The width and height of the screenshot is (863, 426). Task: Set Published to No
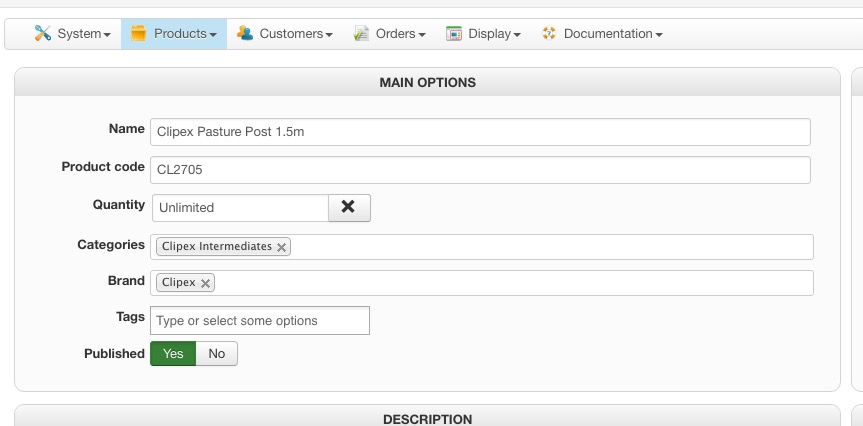tap(217, 353)
